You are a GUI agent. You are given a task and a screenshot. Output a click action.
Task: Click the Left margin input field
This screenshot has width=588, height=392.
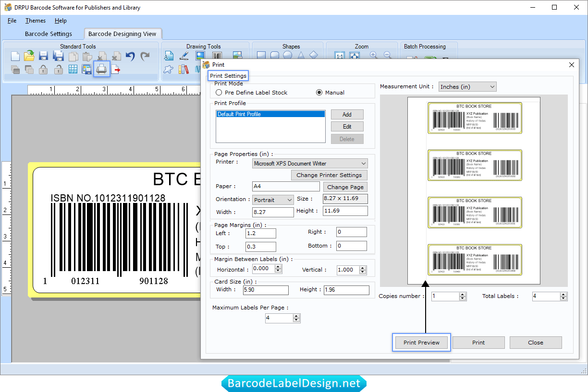[x=261, y=233]
